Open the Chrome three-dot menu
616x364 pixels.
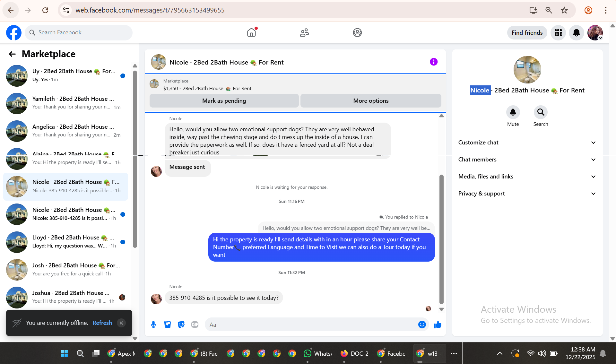[606, 10]
